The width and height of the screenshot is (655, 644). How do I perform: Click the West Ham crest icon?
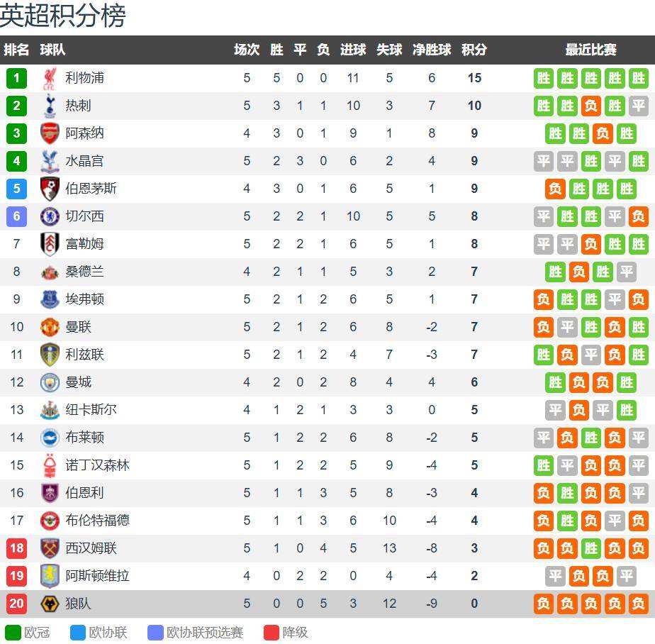pos(50,548)
